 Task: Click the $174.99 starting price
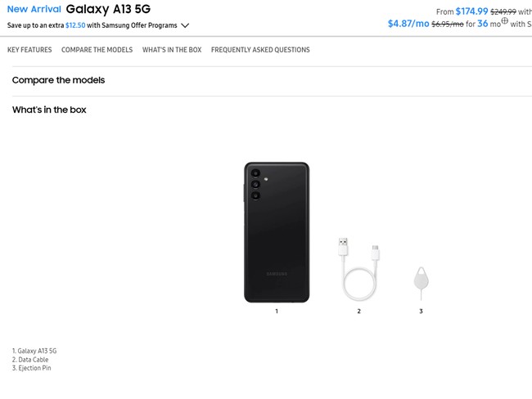pos(471,11)
